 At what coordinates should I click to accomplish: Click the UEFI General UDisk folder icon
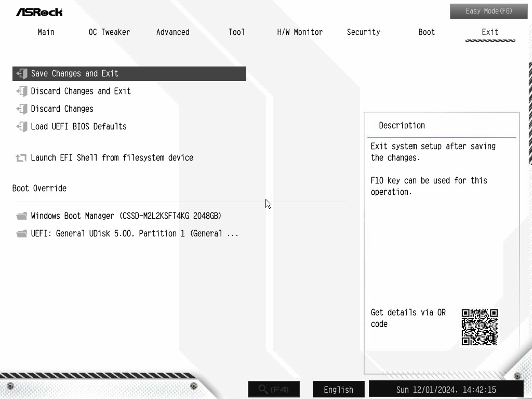(22, 234)
